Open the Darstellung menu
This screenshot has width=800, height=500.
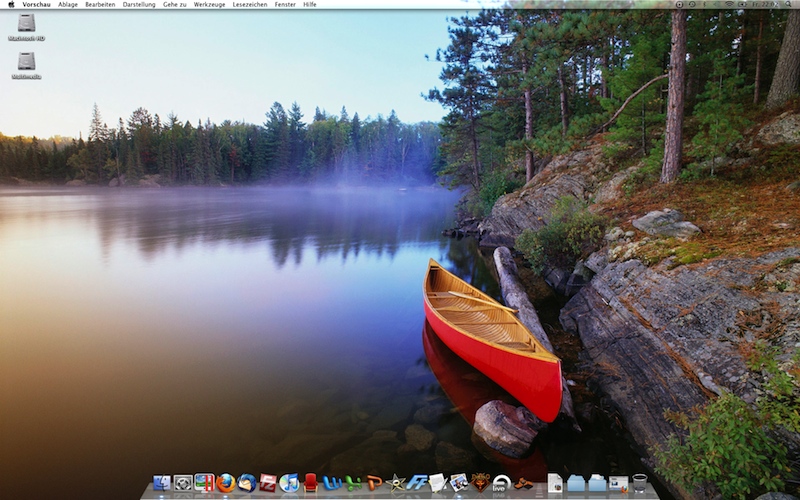coord(139,4)
